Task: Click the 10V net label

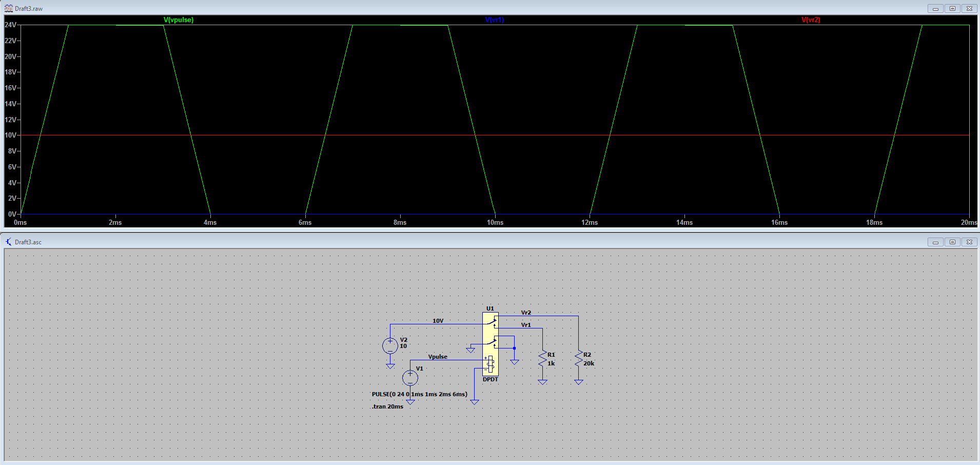Action: (438, 321)
